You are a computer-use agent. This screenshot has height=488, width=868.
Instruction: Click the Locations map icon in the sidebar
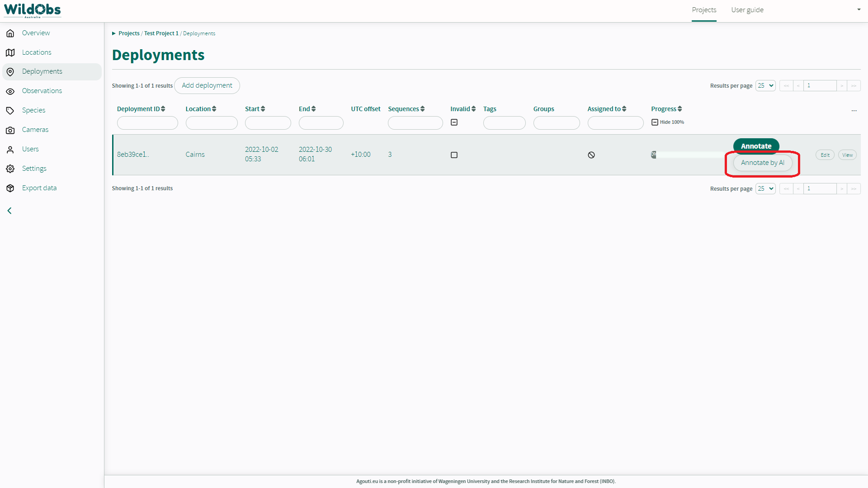click(10, 52)
